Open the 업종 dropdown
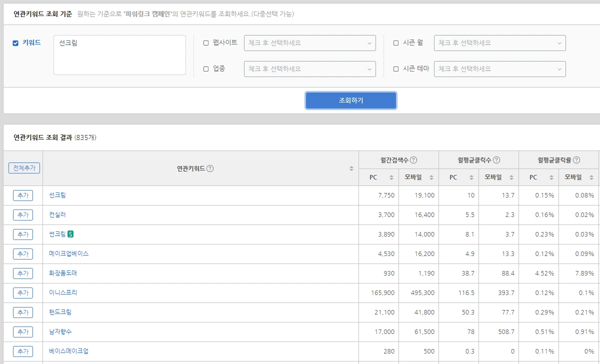 [310, 69]
